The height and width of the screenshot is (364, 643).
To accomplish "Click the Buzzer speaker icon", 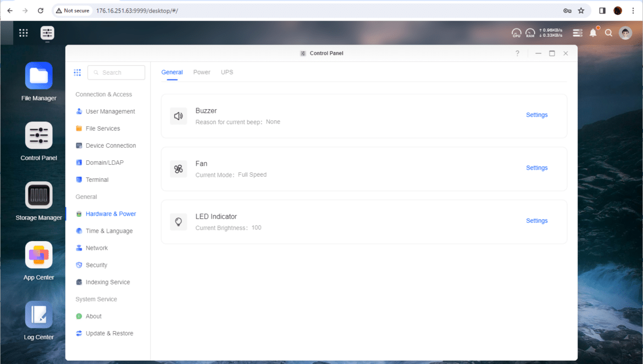I will coord(179,116).
